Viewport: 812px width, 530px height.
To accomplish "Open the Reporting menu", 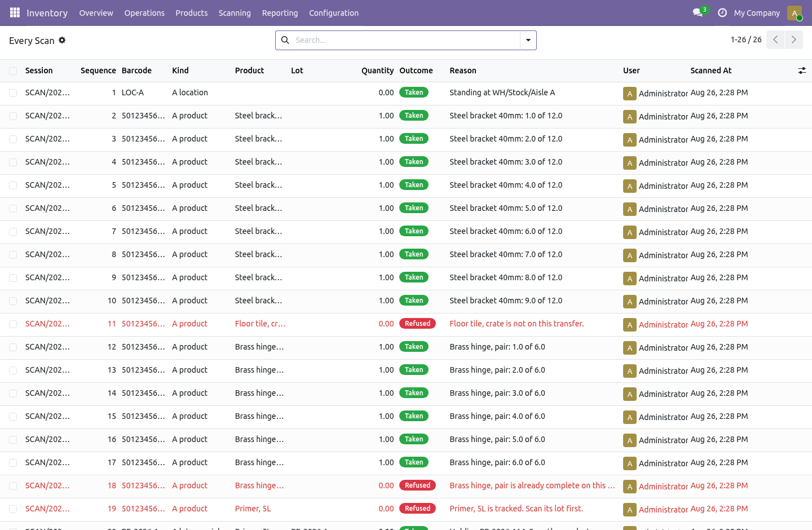I will (280, 12).
